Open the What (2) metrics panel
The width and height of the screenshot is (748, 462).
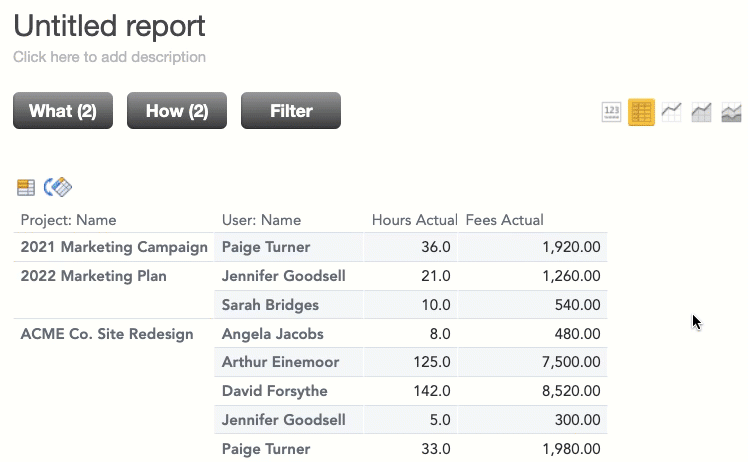63,111
